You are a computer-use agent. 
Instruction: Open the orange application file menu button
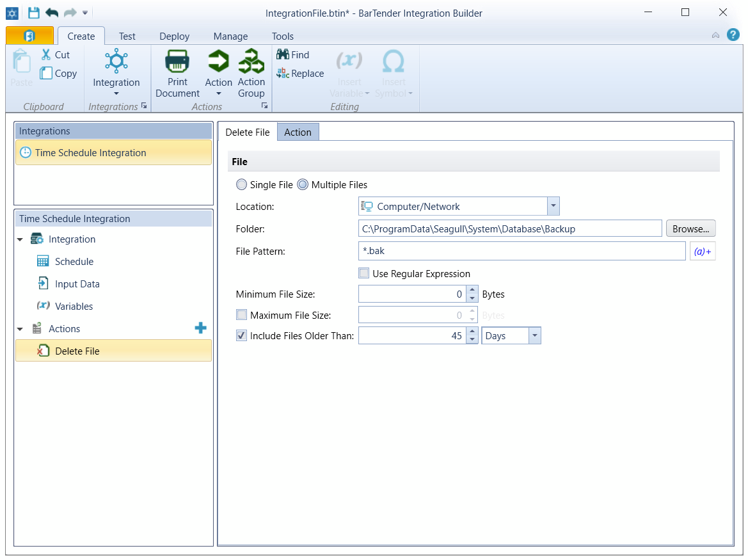[29, 36]
